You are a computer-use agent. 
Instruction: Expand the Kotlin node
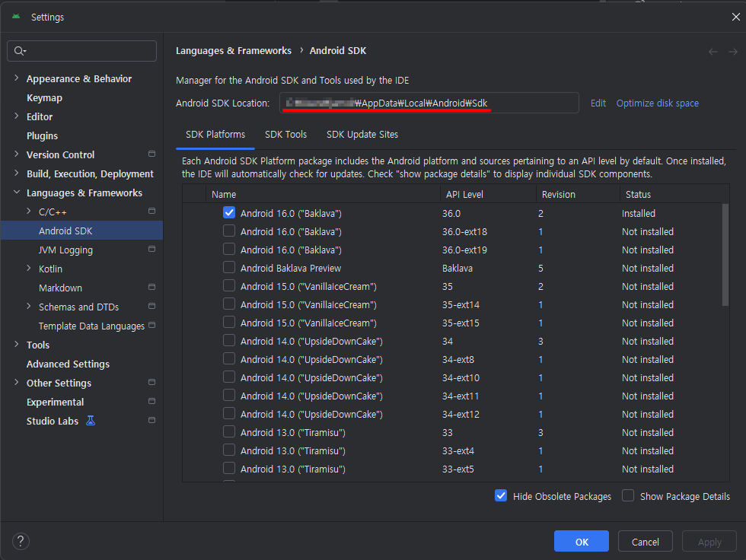(x=29, y=268)
